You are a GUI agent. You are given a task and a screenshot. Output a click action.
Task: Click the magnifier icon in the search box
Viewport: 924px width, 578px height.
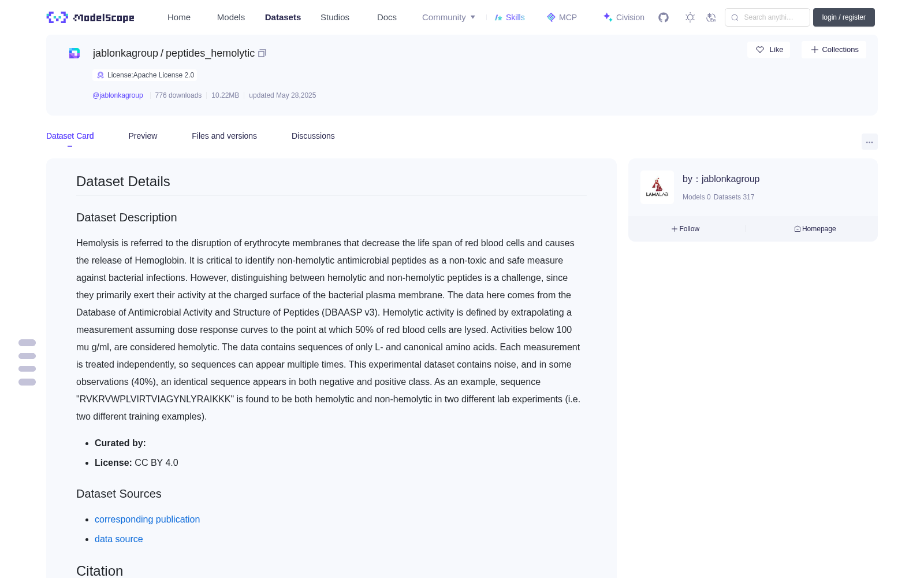735,17
